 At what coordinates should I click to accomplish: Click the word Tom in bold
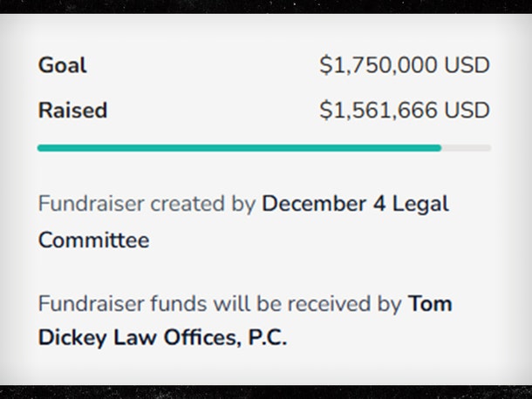pyautogui.click(x=430, y=303)
